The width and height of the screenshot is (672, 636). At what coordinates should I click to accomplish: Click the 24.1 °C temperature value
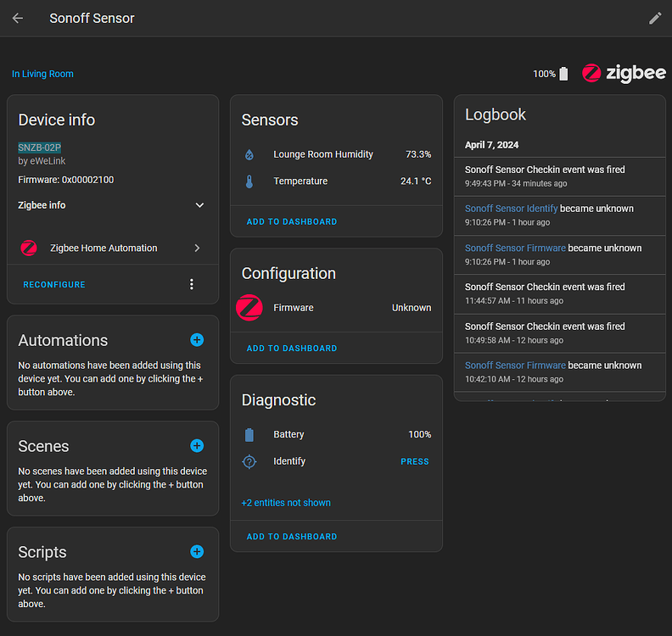[416, 181]
